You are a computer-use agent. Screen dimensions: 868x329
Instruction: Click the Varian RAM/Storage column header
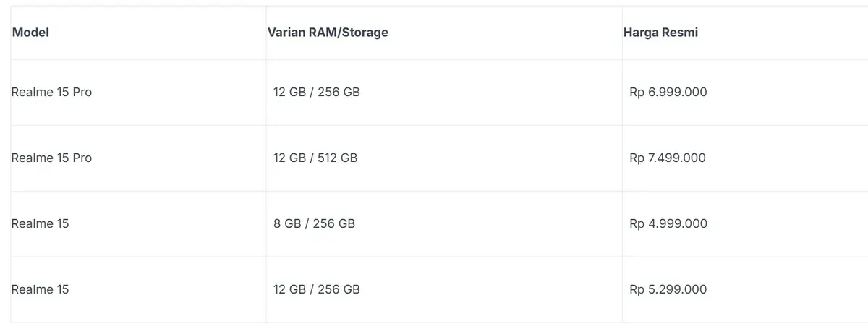tap(328, 33)
